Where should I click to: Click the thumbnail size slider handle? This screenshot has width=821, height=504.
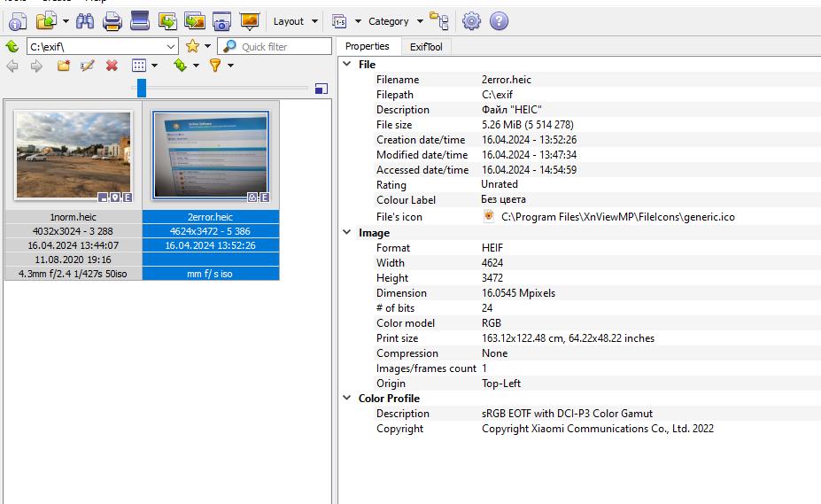point(141,88)
